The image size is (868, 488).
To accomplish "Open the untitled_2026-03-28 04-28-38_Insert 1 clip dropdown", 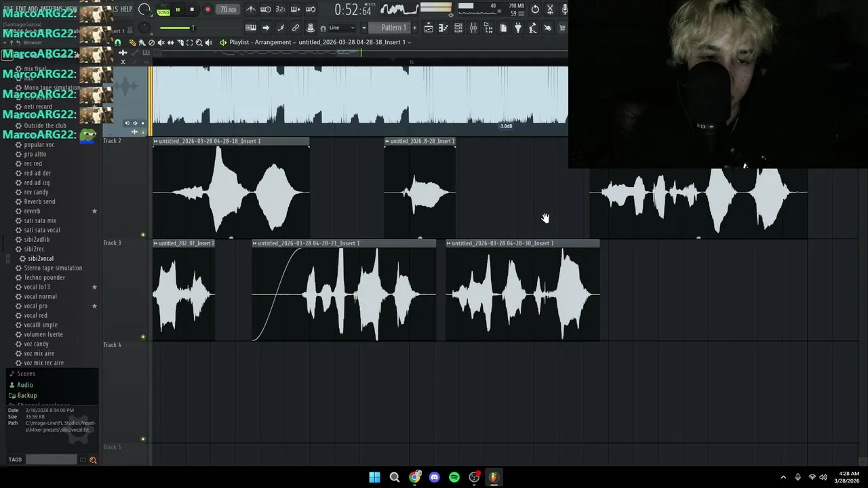I will pos(354,42).
